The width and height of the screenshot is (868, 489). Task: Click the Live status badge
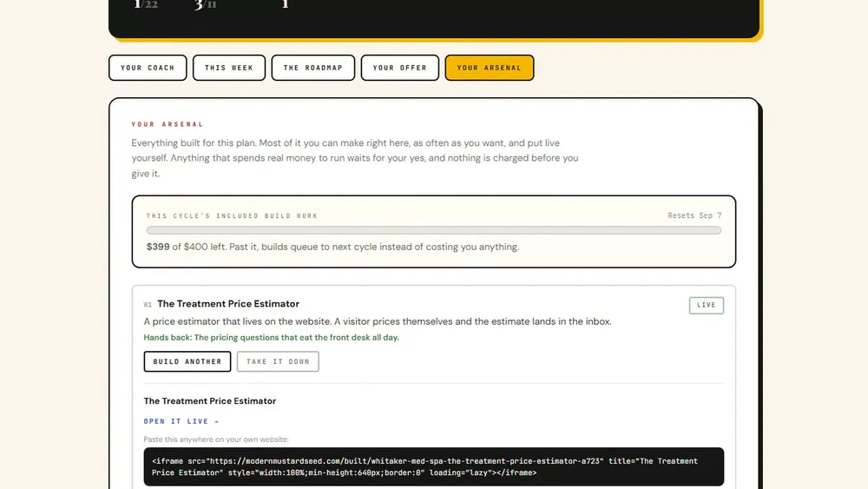(706, 305)
